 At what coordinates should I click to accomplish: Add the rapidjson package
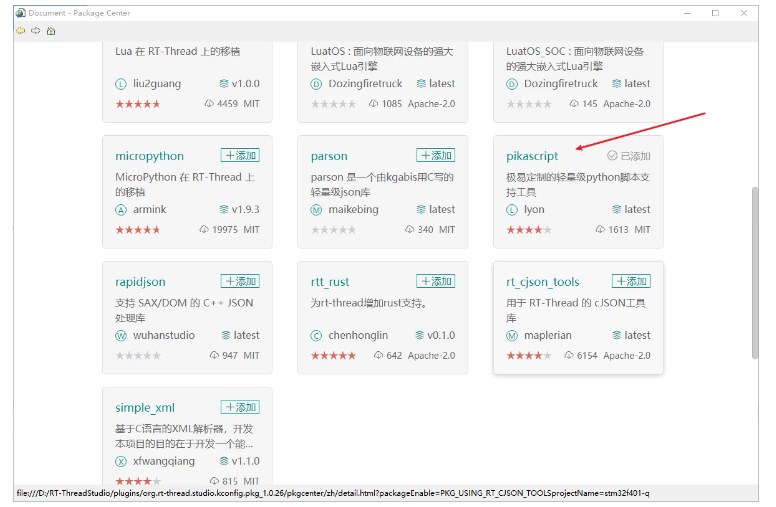pyautogui.click(x=240, y=281)
